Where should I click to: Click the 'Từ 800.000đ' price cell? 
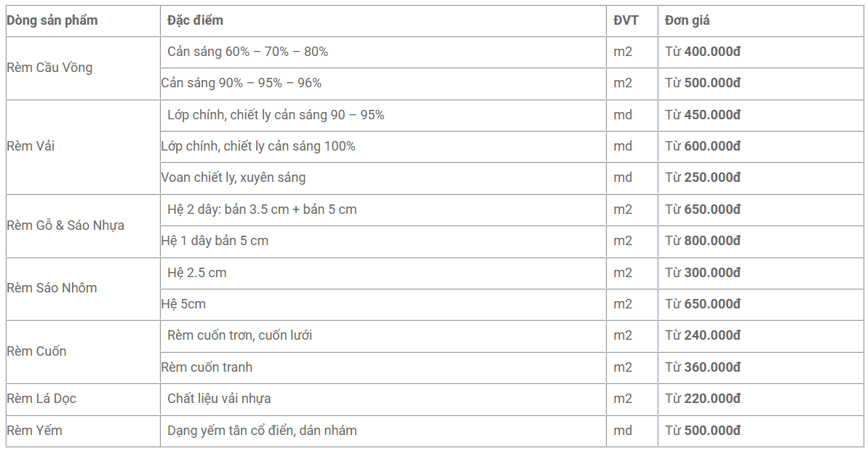703,241
